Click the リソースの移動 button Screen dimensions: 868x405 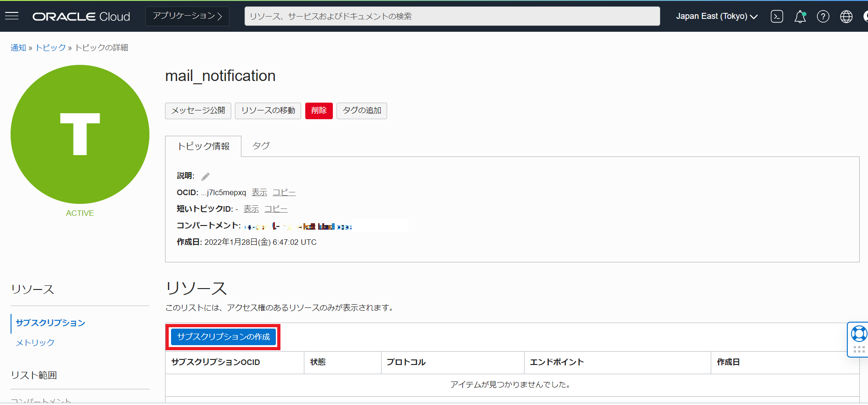[x=268, y=110]
